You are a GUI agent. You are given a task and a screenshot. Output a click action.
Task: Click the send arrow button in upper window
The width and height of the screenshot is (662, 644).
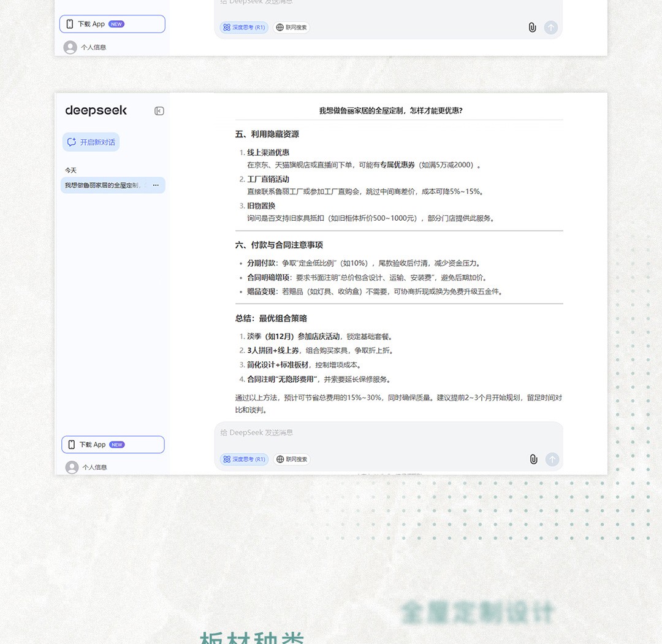551,28
